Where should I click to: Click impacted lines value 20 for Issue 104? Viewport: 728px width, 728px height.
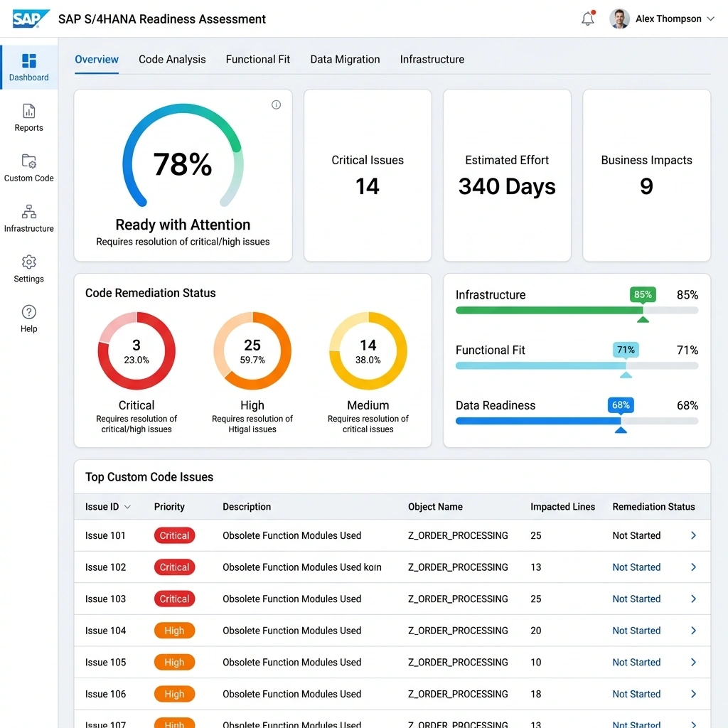(536, 630)
